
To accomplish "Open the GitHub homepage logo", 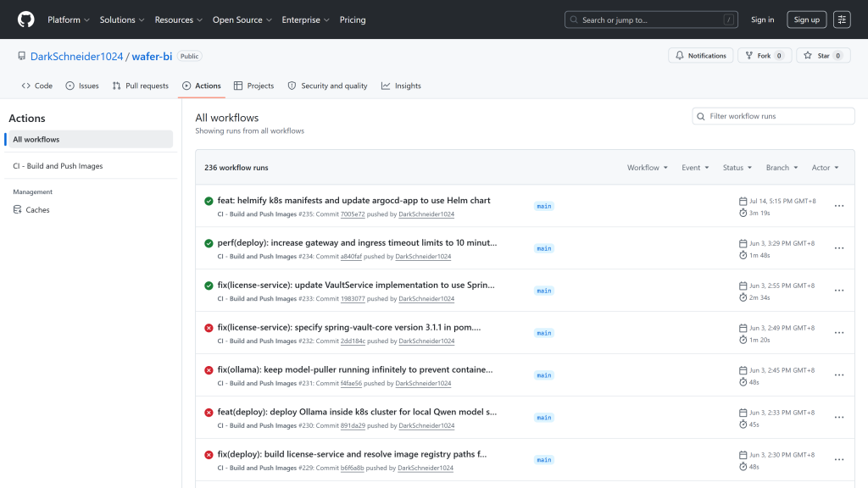I will pos(26,19).
